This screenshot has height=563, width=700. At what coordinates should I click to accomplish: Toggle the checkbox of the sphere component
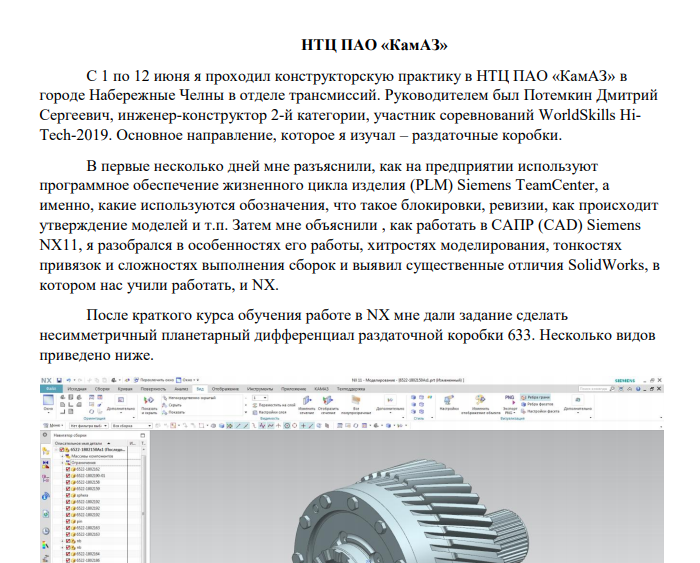[x=68, y=495]
